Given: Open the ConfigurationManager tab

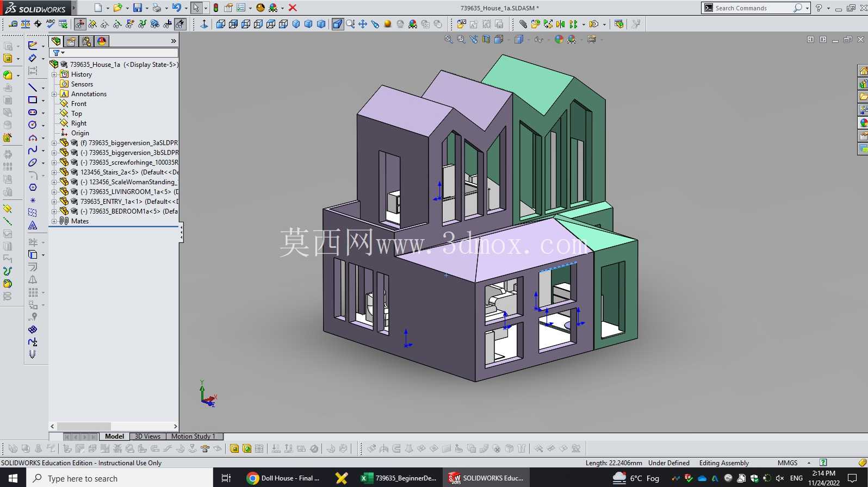Looking at the screenshot, I should click(86, 41).
